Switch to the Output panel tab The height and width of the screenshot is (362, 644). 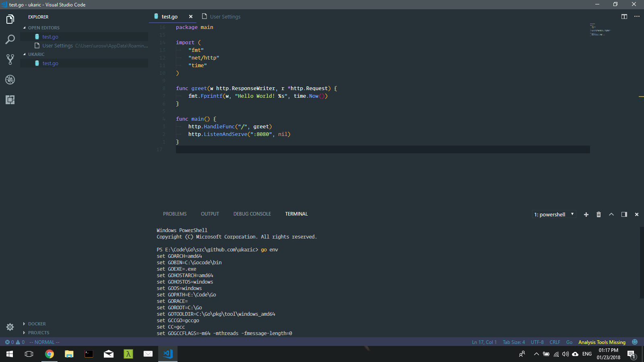pyautogui.click(x=210, y=214)
